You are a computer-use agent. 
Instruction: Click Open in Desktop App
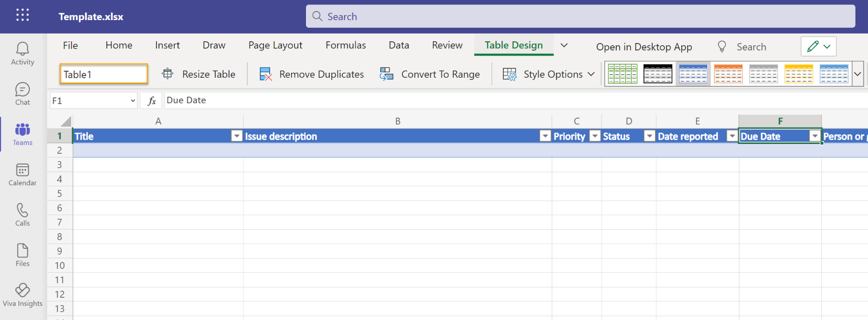point(643,47)
